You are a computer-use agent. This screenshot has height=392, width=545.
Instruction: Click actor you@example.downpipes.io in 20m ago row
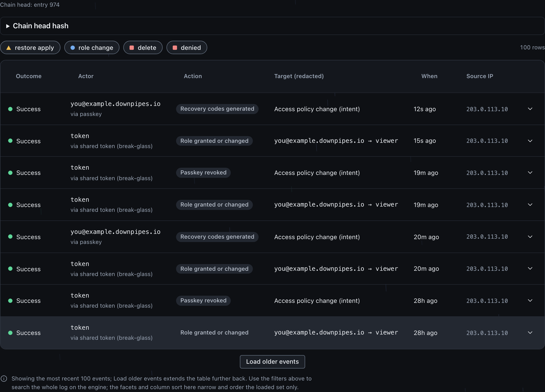[x=115, y=232]
